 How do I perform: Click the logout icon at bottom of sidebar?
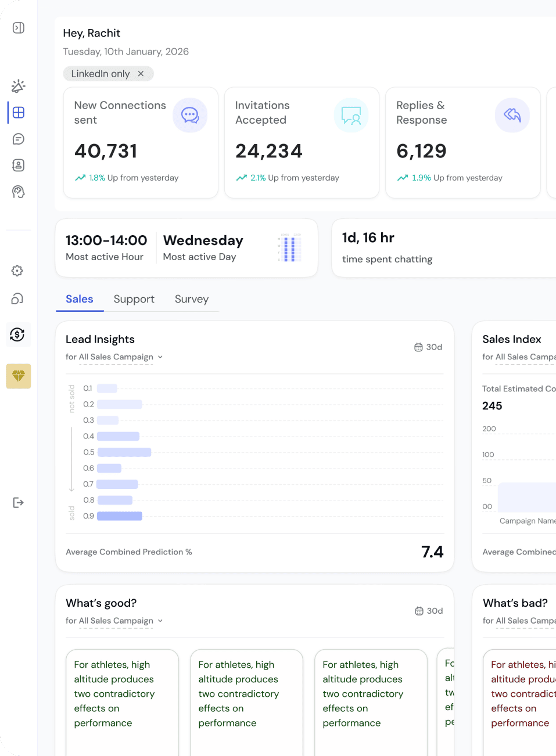pos(18,502)
